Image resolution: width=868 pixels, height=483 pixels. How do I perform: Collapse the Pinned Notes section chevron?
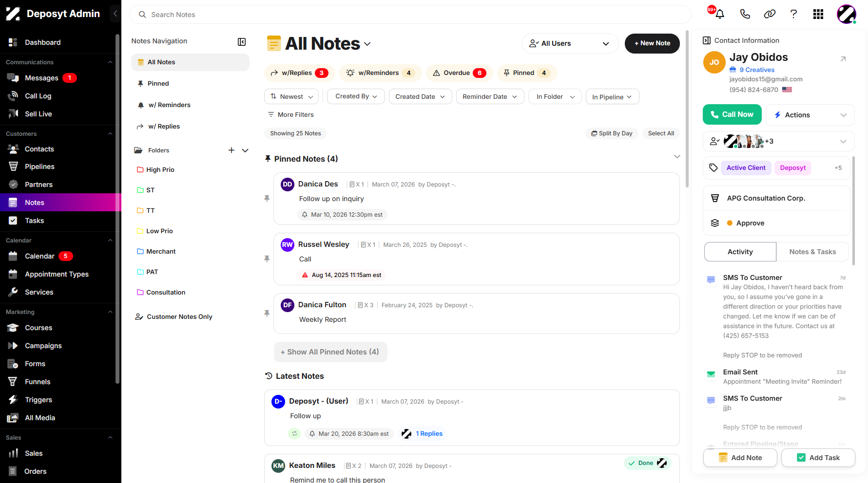coord(677,156)
